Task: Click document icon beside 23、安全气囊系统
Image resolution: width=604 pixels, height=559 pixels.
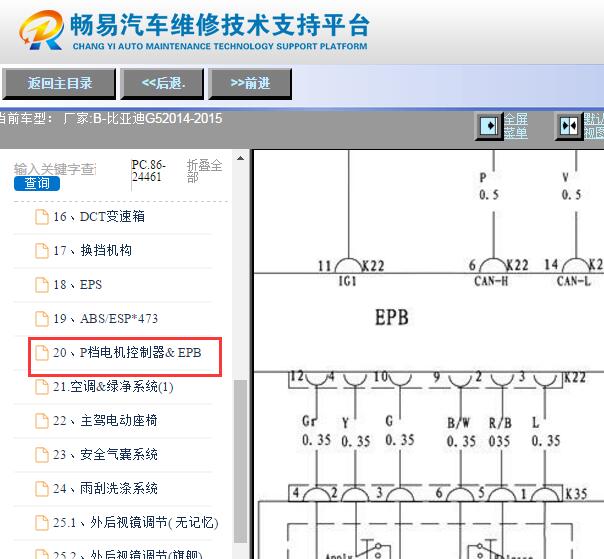Action: (x=42, y=455)
